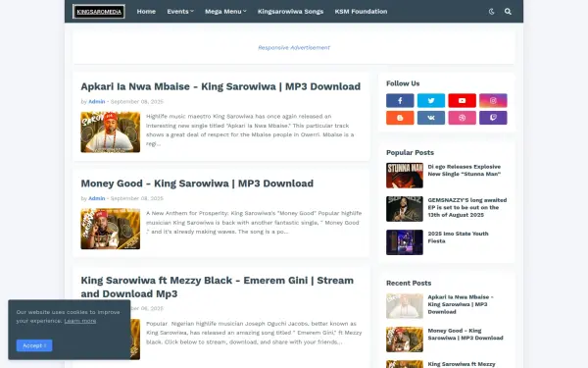Click Learn more in cookie notice

click(80, 321)
